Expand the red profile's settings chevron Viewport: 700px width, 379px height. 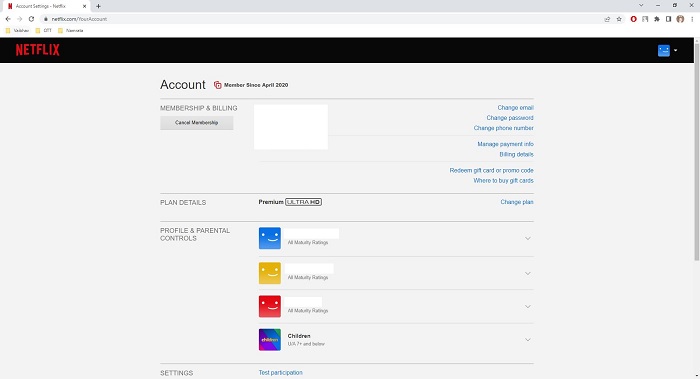[528, 307]
